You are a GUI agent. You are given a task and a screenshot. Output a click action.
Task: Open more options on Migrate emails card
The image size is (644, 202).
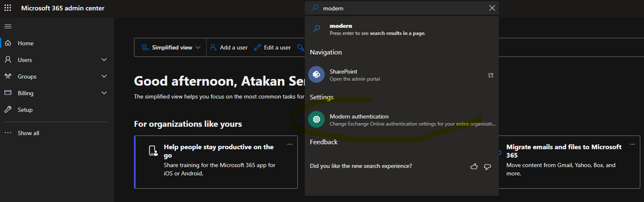[x=632, y=144]
